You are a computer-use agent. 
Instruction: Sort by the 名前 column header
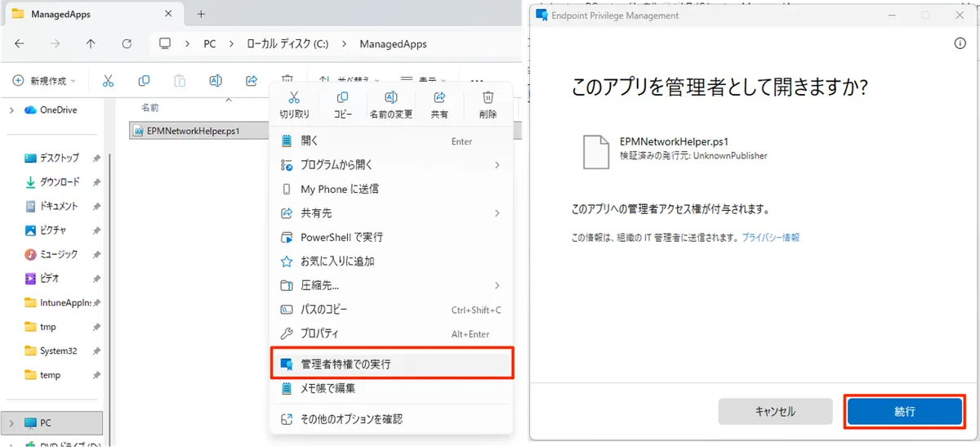[150, 107]
